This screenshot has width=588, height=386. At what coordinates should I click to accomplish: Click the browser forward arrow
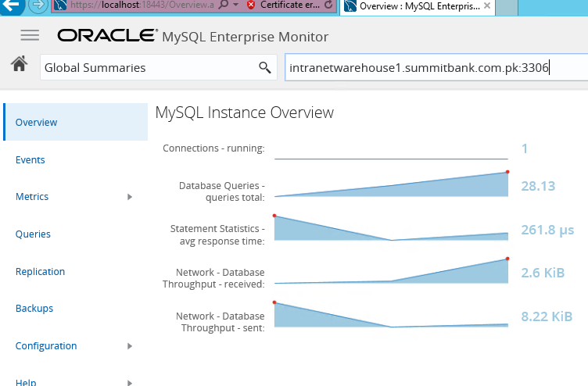pos(38,5)
